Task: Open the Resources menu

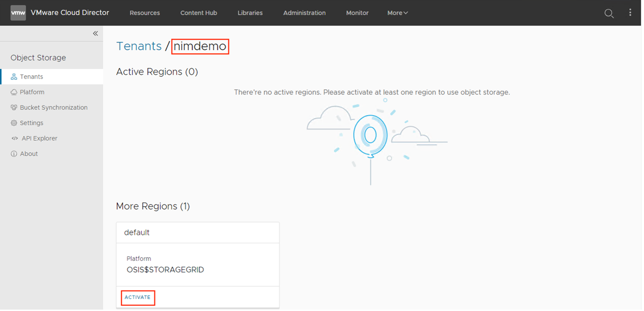Action: pos(145,13)
